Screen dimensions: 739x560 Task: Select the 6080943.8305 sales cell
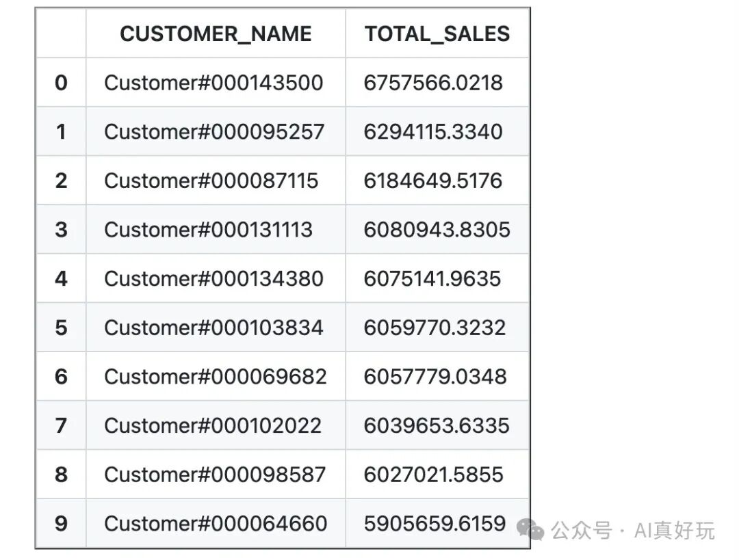tap(437, 230)
